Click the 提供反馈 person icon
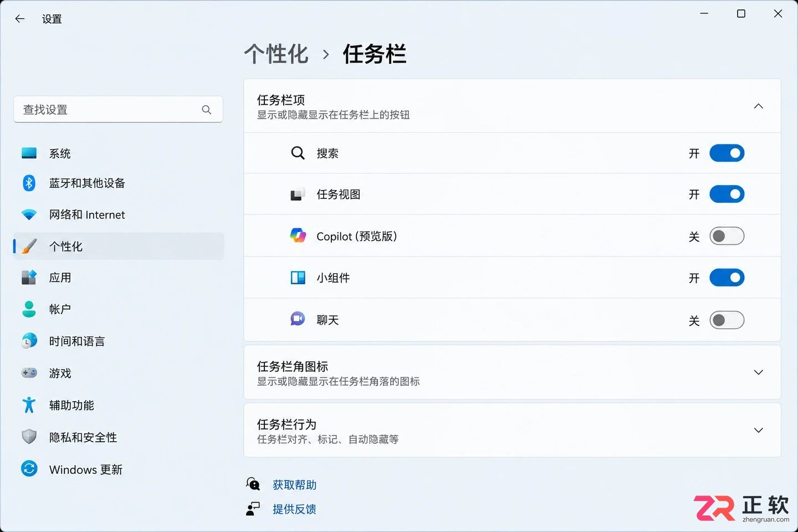The height and width of the screenshot is (532, 798). pyautogui.click(x=253, y=509)
